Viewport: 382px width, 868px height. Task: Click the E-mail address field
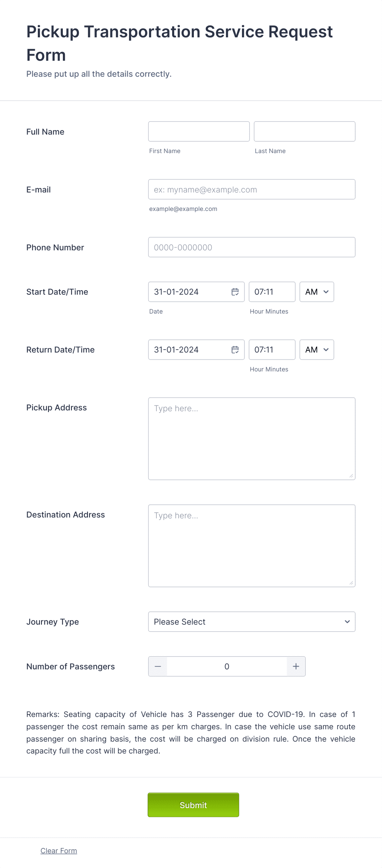(251, 189)
